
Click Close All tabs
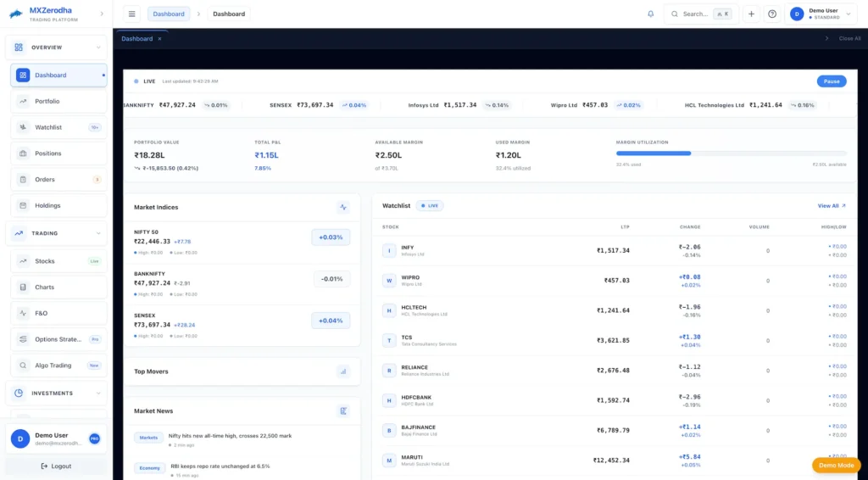tap(849, 39)
